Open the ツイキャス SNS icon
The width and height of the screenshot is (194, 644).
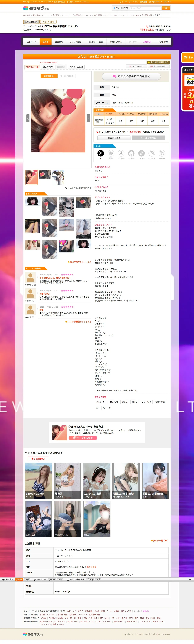coord(131,153)
